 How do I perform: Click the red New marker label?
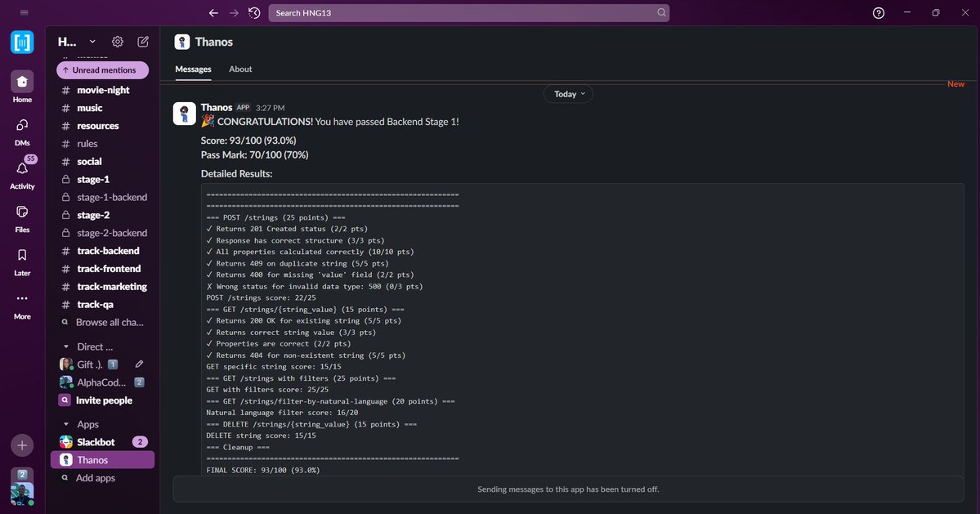click(x=955, y=83)
